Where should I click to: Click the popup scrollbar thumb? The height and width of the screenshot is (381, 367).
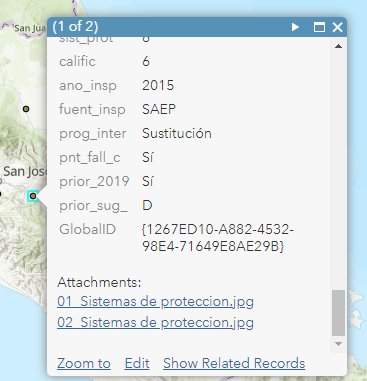[338, 313]
